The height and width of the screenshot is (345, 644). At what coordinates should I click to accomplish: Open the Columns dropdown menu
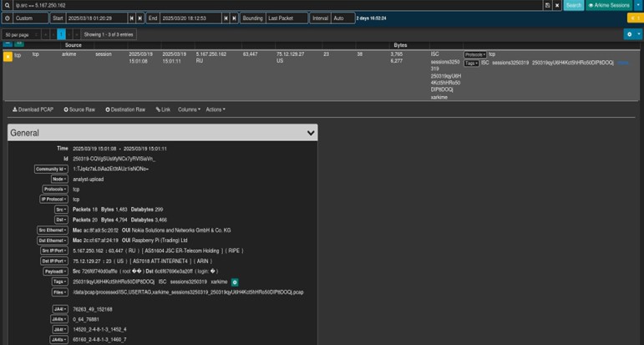189,109
